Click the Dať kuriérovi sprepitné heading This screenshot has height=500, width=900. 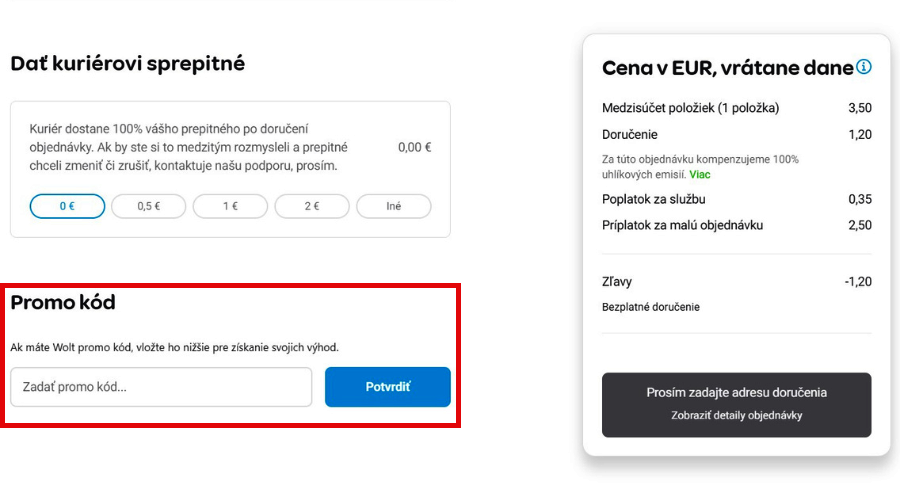[127, 64]
